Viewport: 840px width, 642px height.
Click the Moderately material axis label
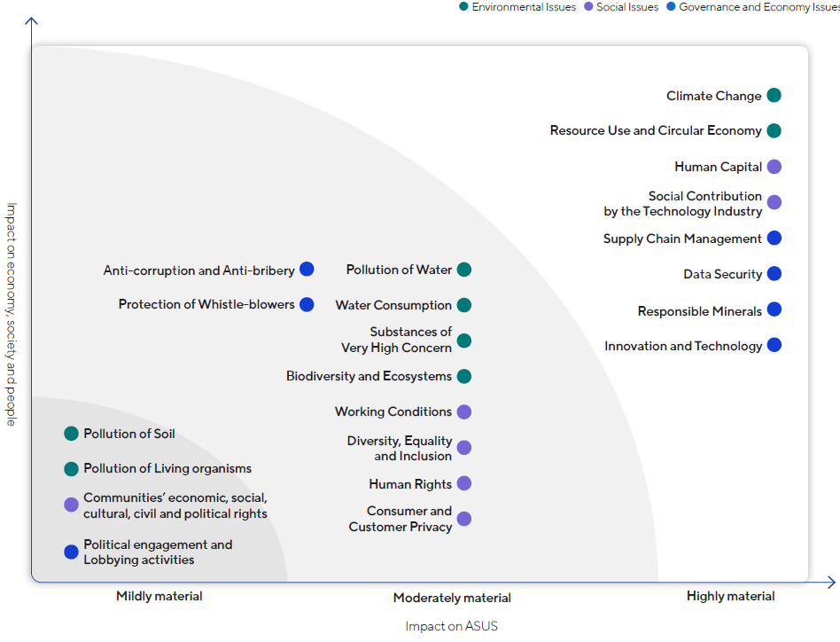(x=452, y=598)
